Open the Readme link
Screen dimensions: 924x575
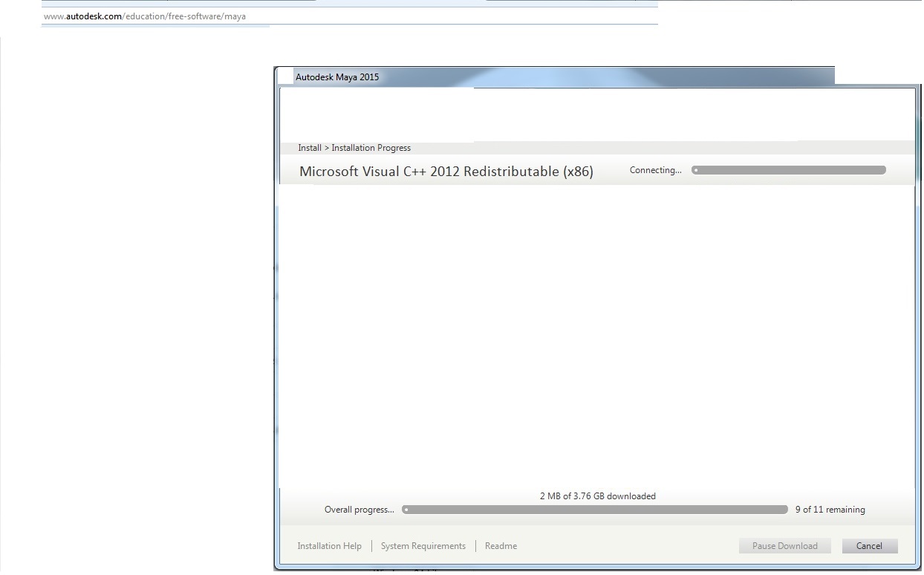coord(501,546)
